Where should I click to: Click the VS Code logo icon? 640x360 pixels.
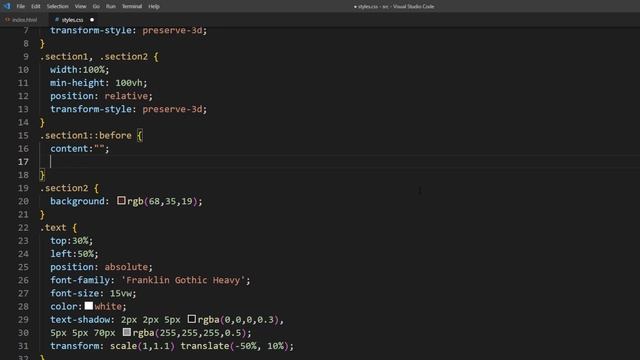coord(7,6)
